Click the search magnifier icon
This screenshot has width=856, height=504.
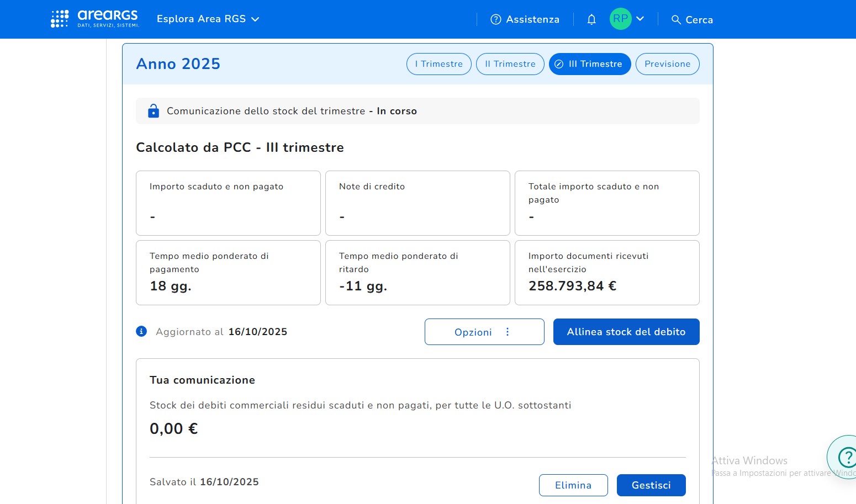pos(676,20)
